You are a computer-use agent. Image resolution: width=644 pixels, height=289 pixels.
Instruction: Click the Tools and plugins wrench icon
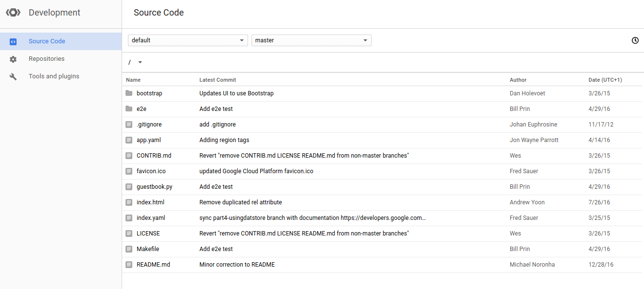[x=13, y=77]
